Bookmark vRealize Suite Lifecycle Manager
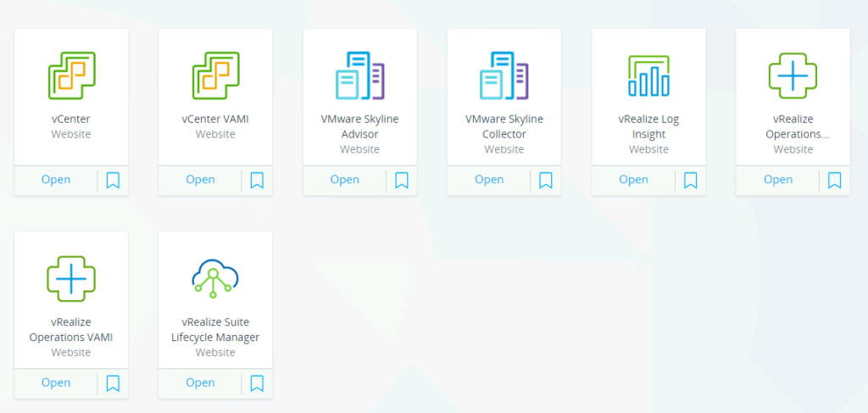Screen dimensions: 868x413 257,383
